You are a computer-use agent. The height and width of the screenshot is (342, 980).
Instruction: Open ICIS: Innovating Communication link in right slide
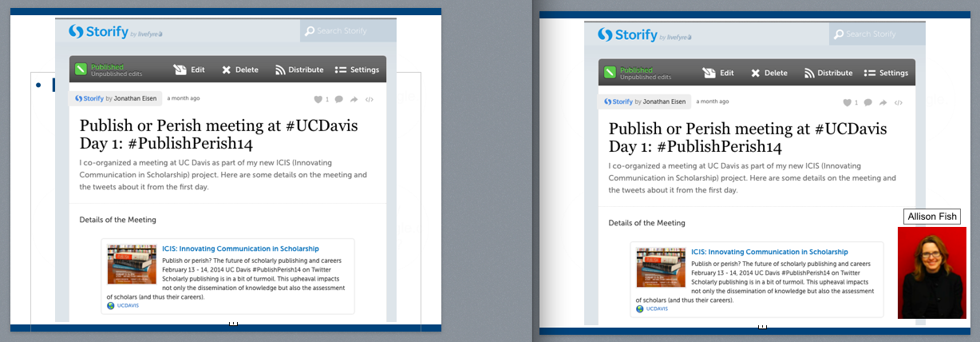(x=769, y=252)
